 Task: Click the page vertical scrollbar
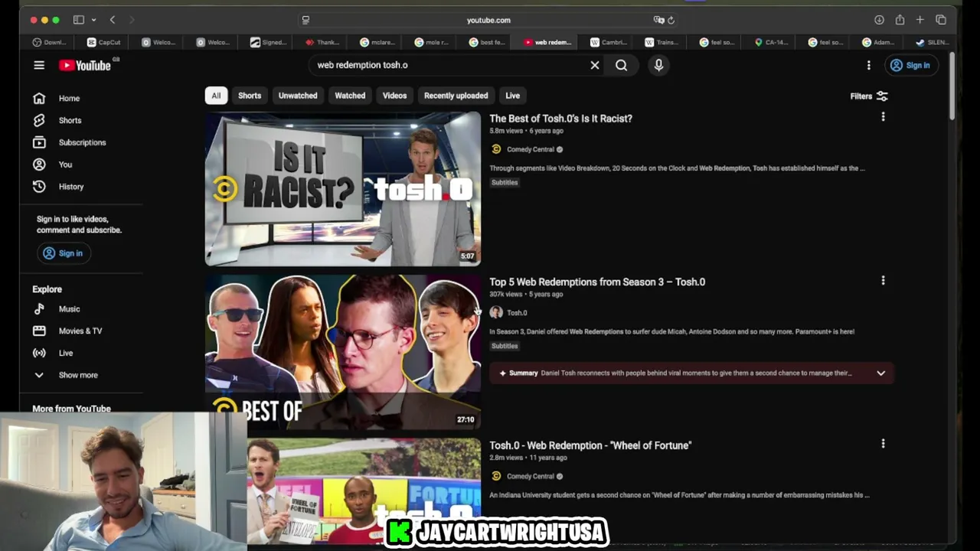tap(952, 86)
